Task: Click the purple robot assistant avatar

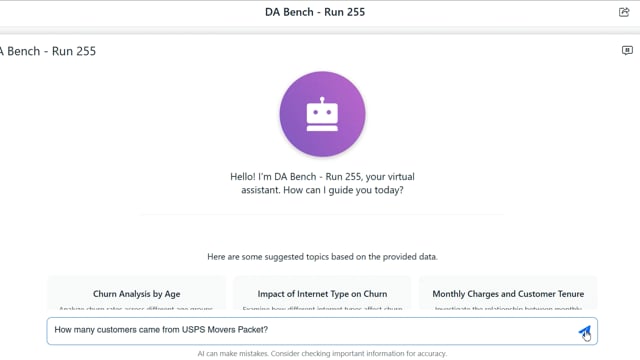Action: tap(322, 114)
